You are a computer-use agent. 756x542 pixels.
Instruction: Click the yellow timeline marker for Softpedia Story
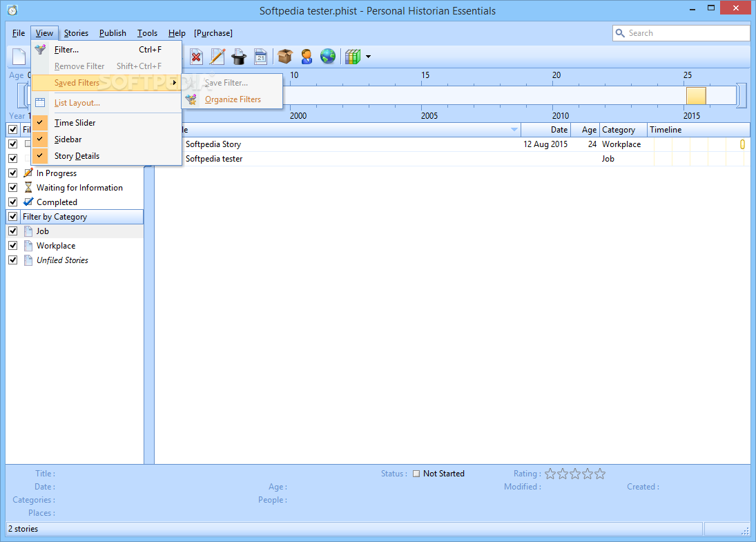[x=742, y=144]
